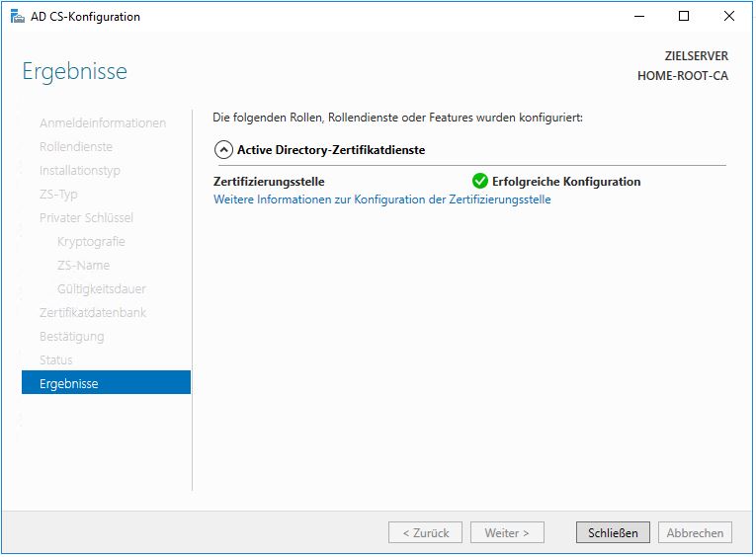Select Installationstyp in the navigation
This screenshot has height=557, width=756.
tap(80, 170)
